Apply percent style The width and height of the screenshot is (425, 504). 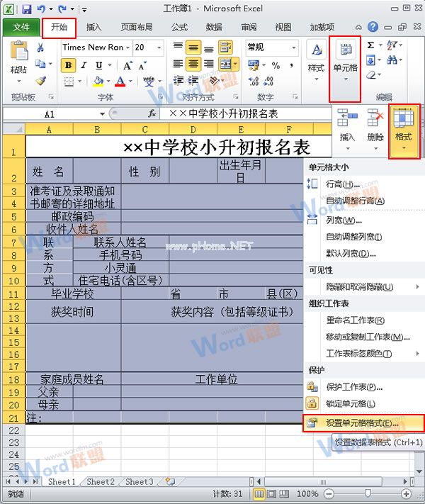tap(276, 65)
